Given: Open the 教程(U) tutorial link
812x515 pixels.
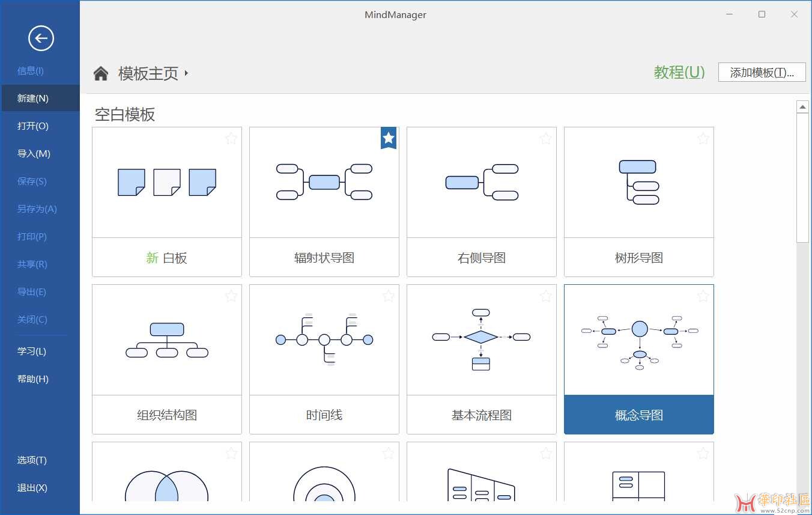Looking at the screenshot, I should (679, 72).
